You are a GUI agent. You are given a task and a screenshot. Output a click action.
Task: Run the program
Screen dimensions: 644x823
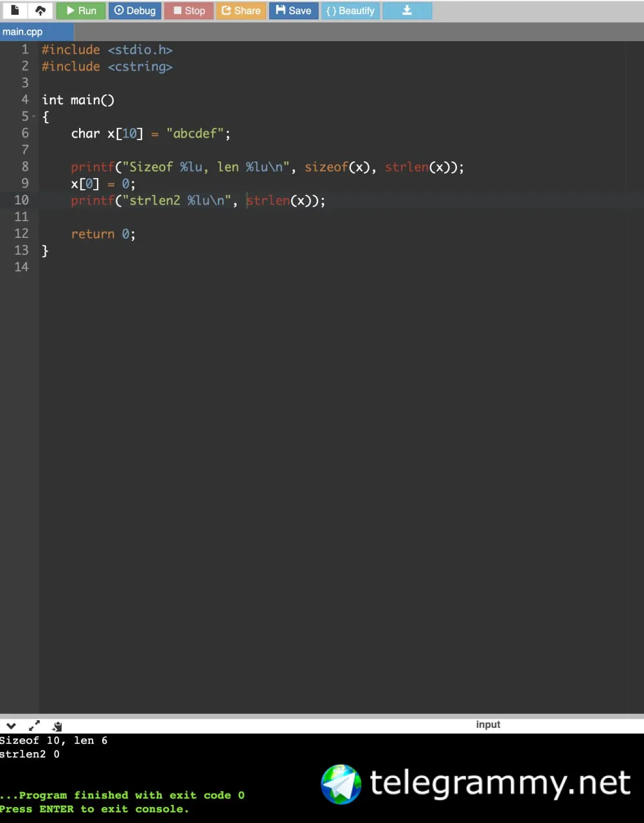pos(81,10)
